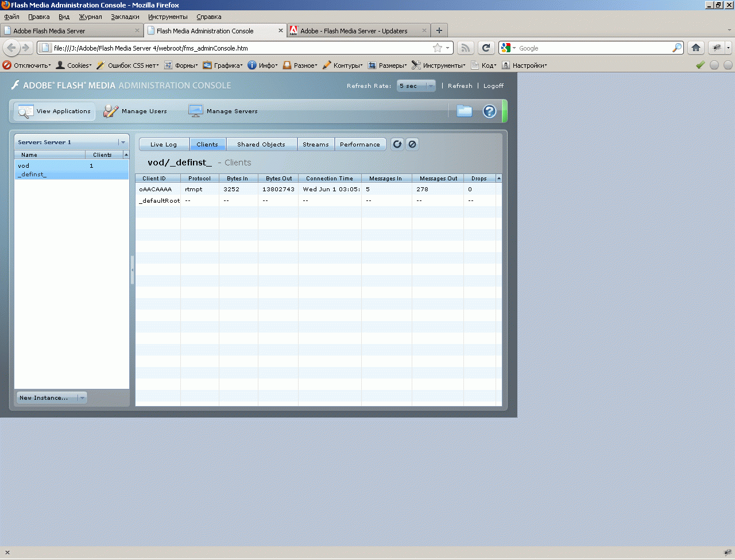Viewport: 735px width, 560px height.
Task: Close the Adobe Flash Media Server tab
Action: (x=137, y=30)
